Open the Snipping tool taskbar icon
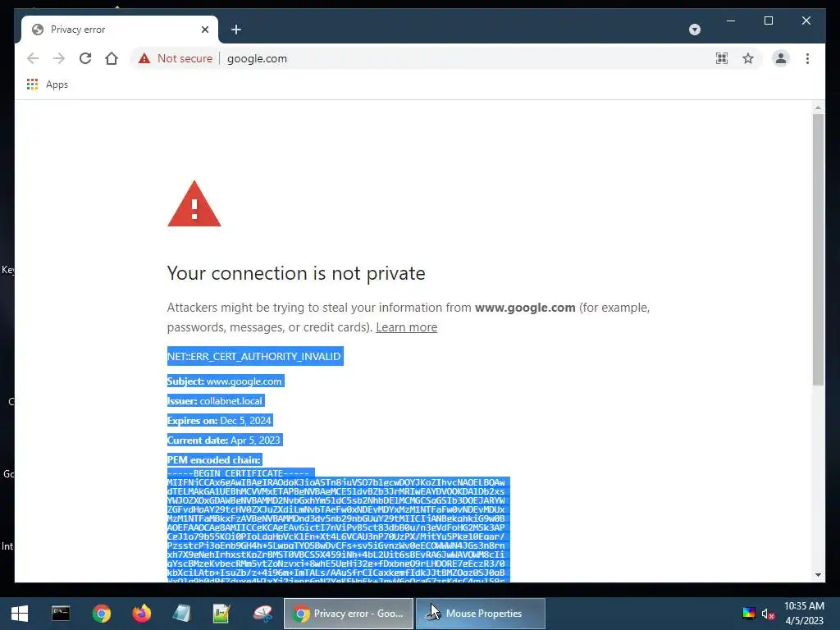Image resolution: width=840 pixels, height=630 pixels. [x=262, y=614]
